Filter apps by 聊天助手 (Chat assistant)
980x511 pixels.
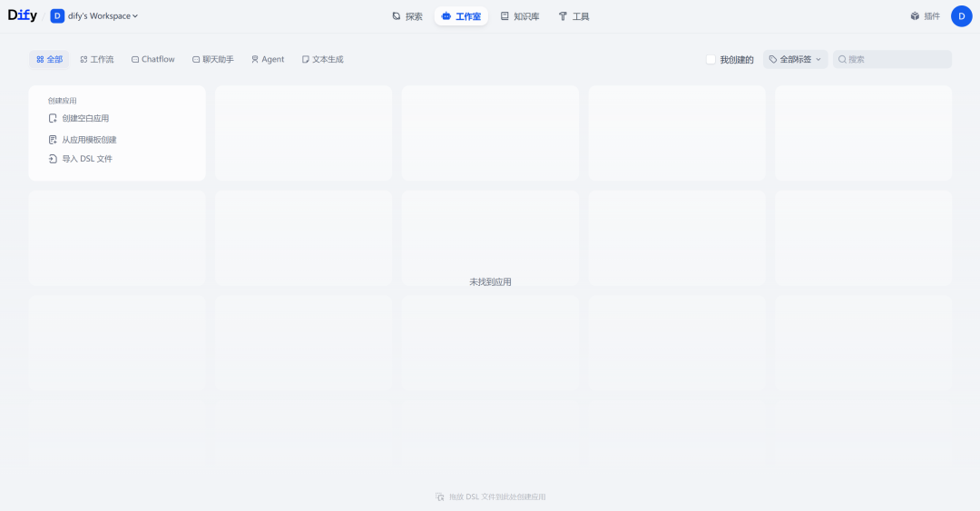click(x=213, y=59)
